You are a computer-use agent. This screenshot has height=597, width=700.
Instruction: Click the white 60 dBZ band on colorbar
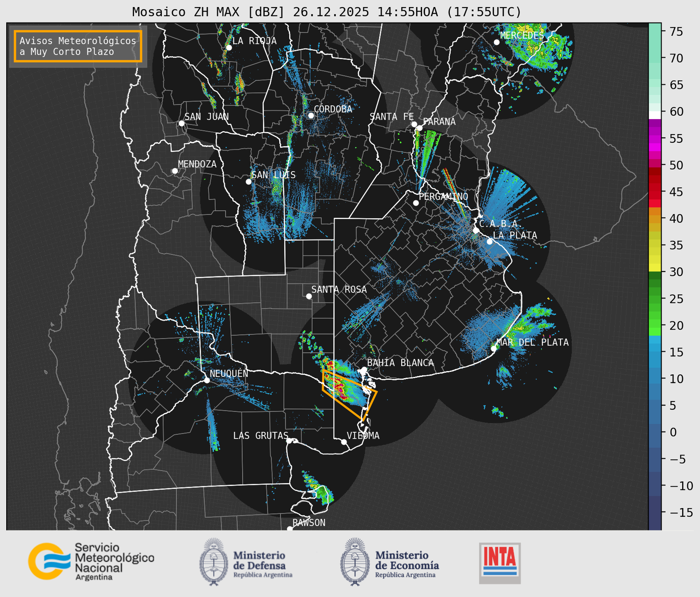655,115
